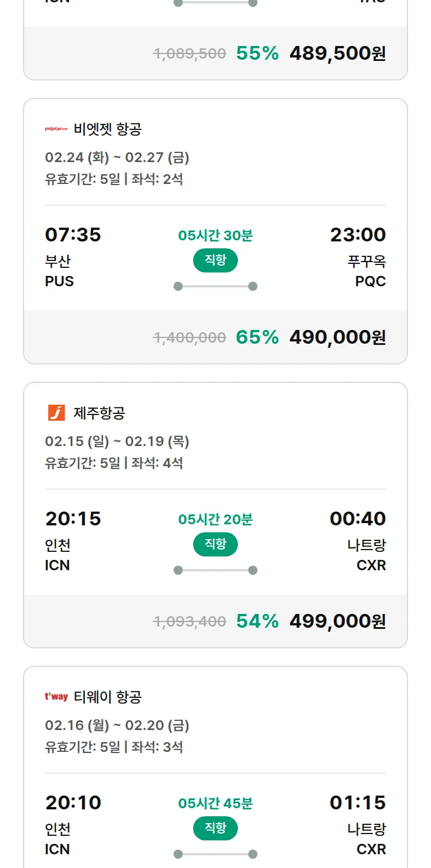
Task: Click the 07:35 Busan departure time
Action: pos(73,235)
